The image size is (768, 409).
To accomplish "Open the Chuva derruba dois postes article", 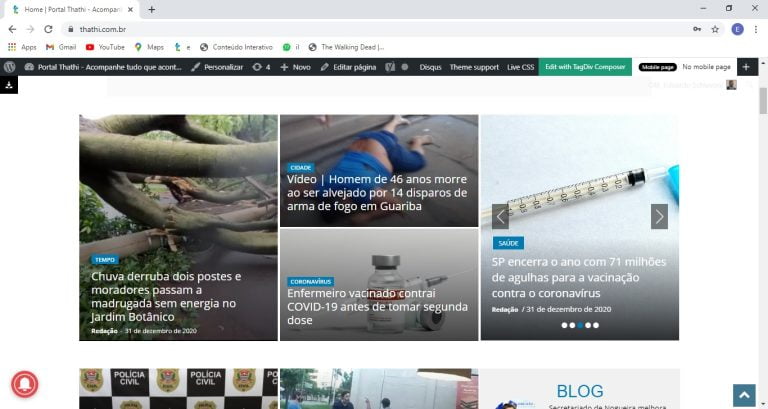I will [166, 297].
